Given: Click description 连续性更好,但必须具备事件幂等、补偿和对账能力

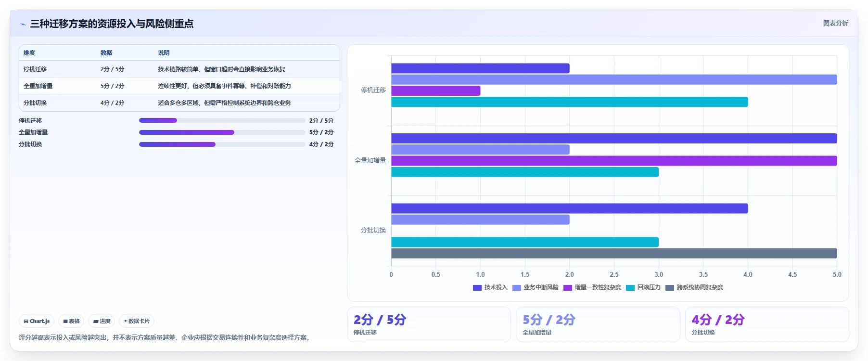Looking at the screenshot, I should click(225, 86).
